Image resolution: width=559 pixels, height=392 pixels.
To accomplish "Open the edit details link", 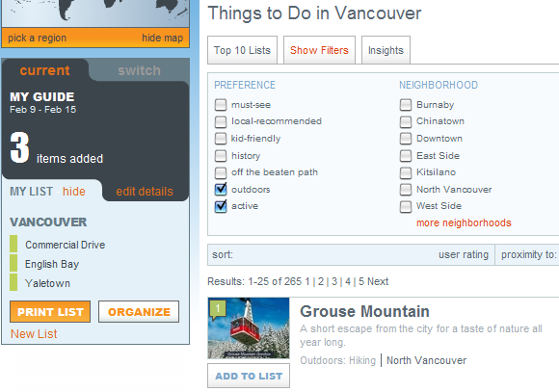I will (145, 192).
